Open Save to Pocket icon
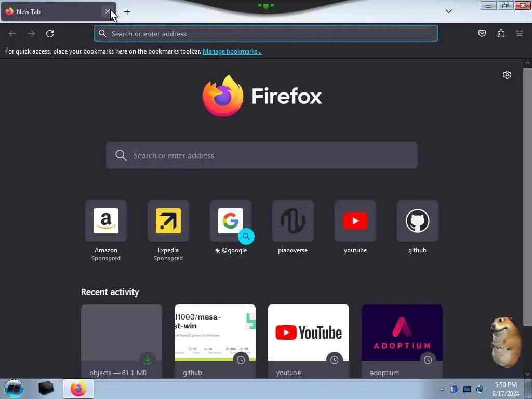Screen dimensions: 532x399 coord(482,34)
